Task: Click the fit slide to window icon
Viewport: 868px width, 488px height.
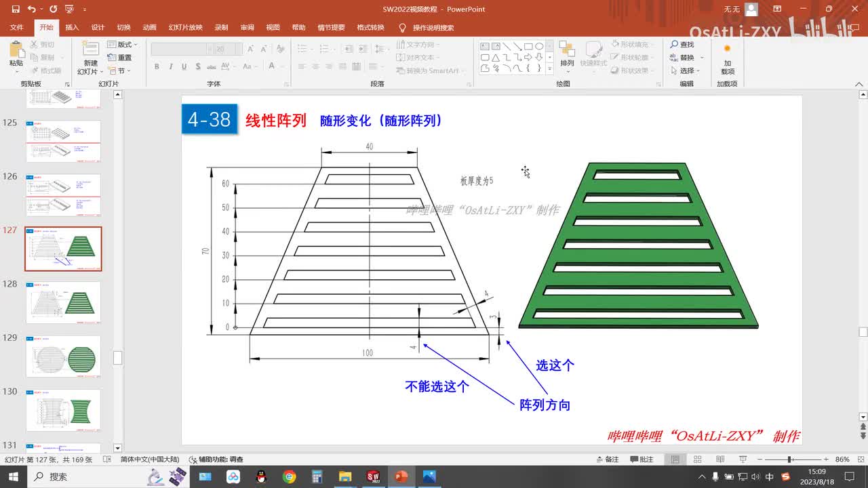Action: [x=861, y=459]
